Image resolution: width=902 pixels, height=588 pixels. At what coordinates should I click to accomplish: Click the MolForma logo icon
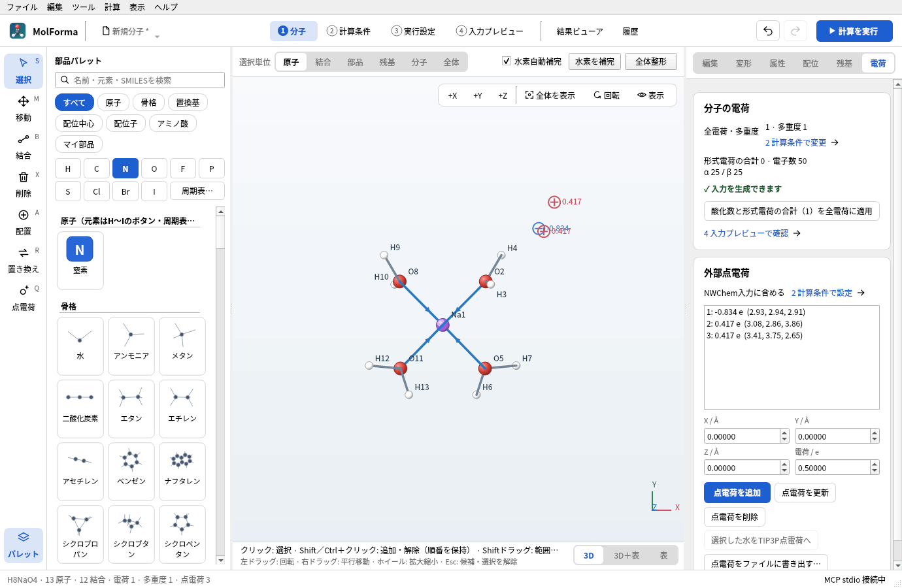pos(18,31)
